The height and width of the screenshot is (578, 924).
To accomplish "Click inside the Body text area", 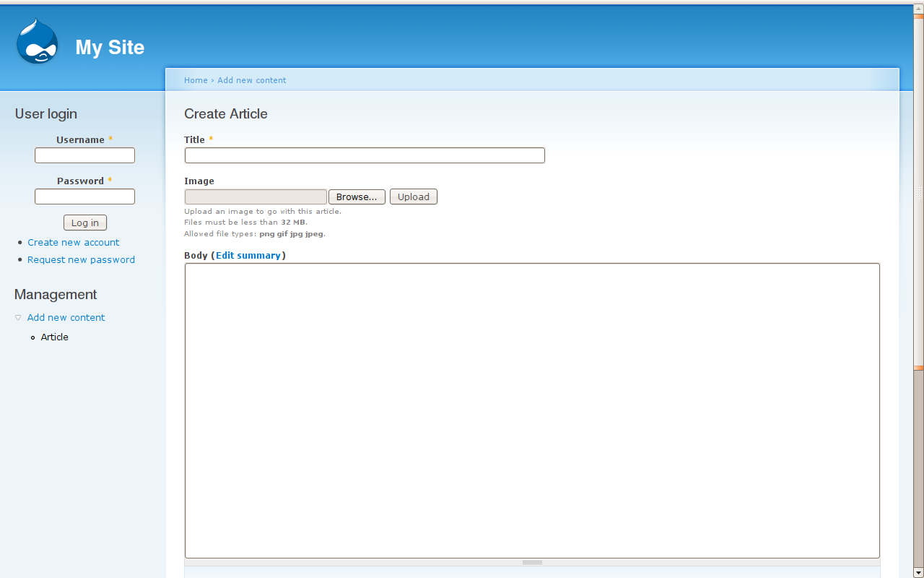I will 532,410.
